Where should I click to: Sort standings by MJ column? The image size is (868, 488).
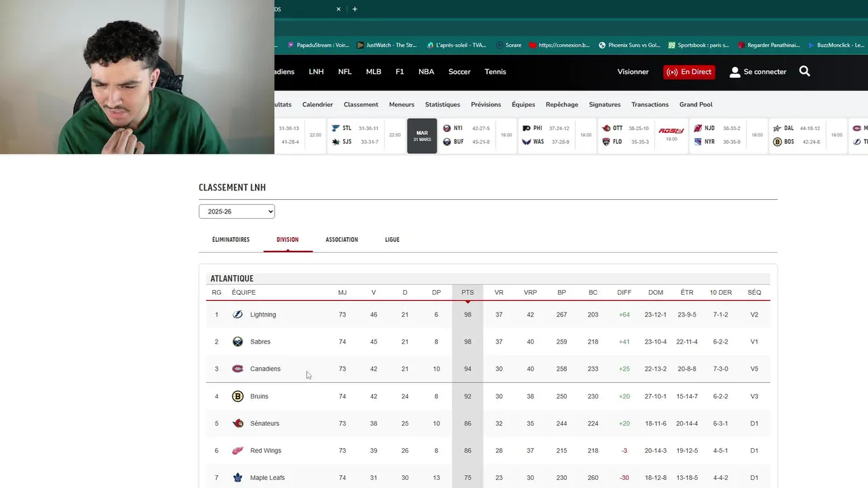pos(342,292)
